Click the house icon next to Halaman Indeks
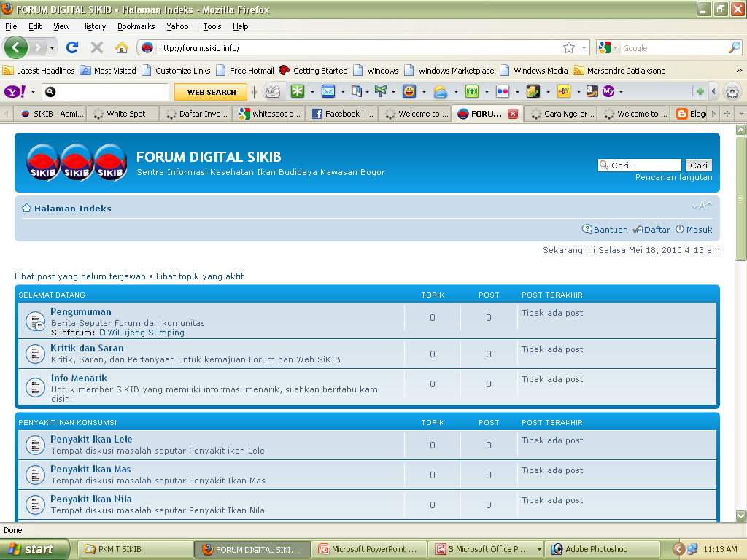 click(x=26, y=208)
